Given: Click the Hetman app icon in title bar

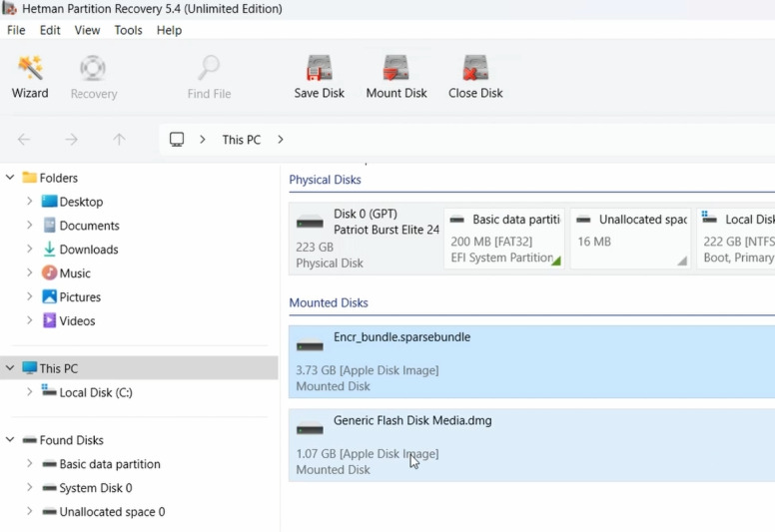Looking at the screenshot, I should 9,8.
